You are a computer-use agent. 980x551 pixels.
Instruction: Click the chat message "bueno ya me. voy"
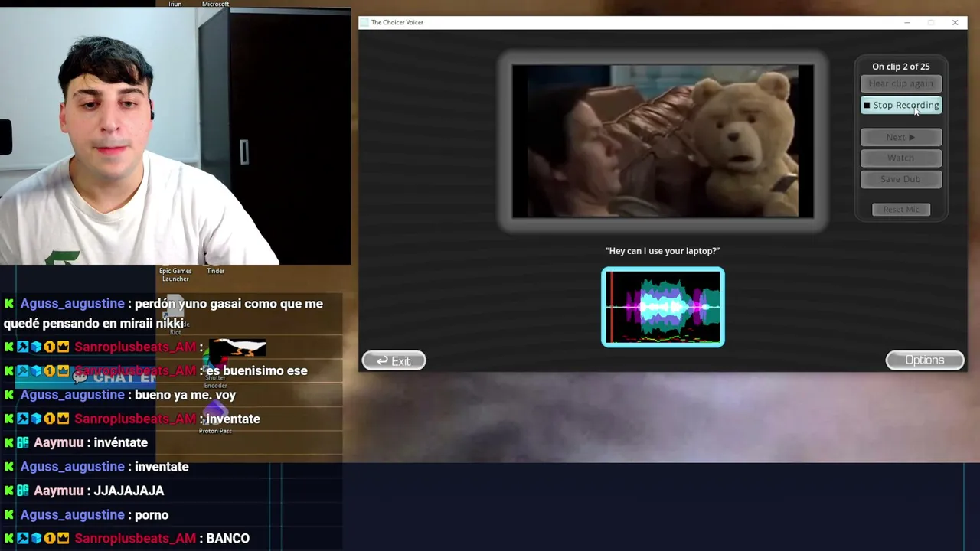[185, 395]
